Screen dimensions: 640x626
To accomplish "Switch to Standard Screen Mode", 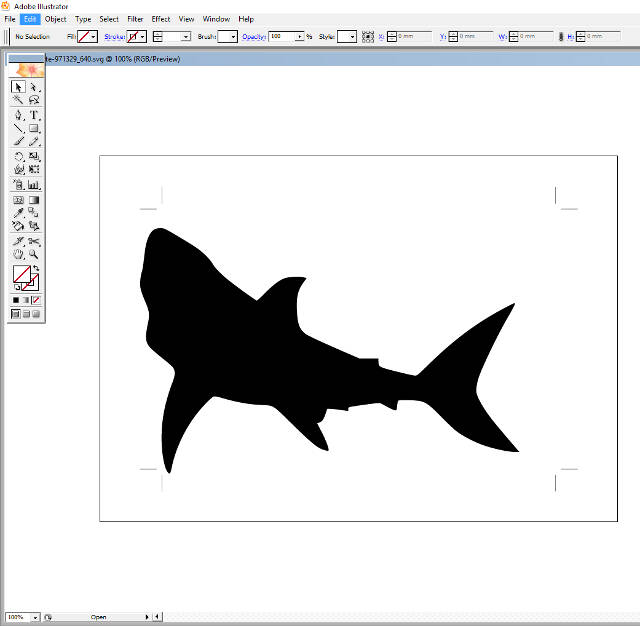I will coord(16,314).
